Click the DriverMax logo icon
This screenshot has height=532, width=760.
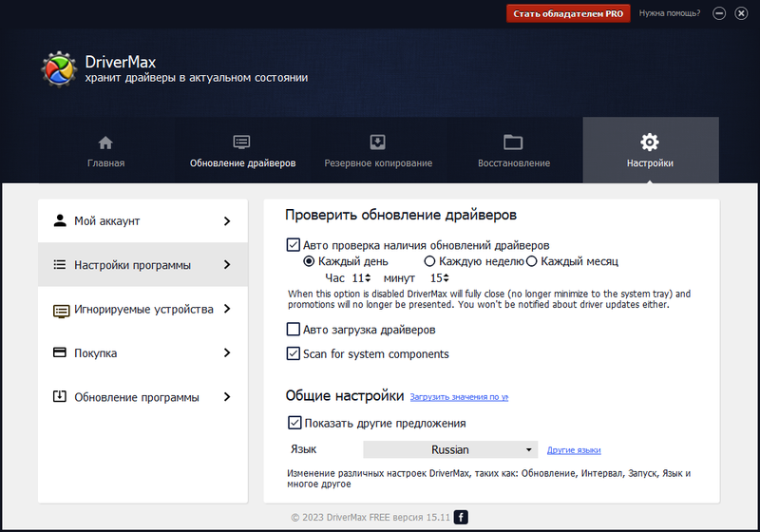pyautogui.click(x=60, y=69)
